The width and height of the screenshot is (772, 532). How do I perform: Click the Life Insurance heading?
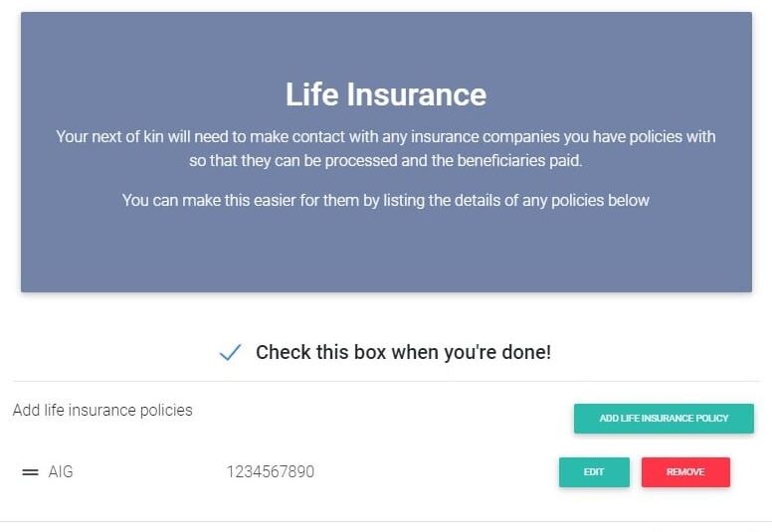coord(386,94)
